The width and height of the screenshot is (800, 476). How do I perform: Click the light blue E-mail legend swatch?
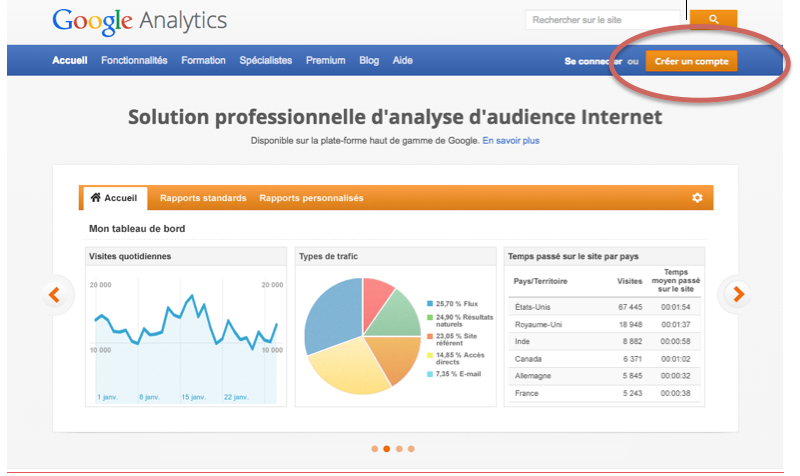click(x=430, y=374)
